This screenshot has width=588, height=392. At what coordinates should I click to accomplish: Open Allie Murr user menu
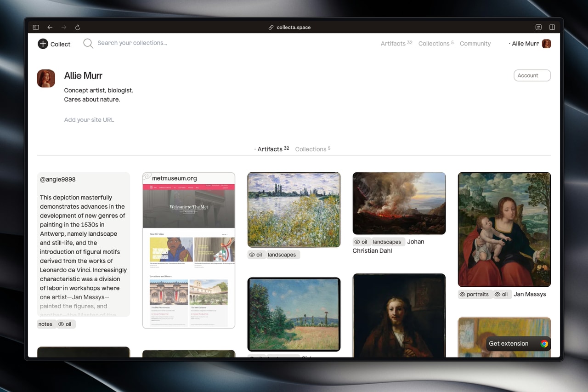(x=530, y=44)
